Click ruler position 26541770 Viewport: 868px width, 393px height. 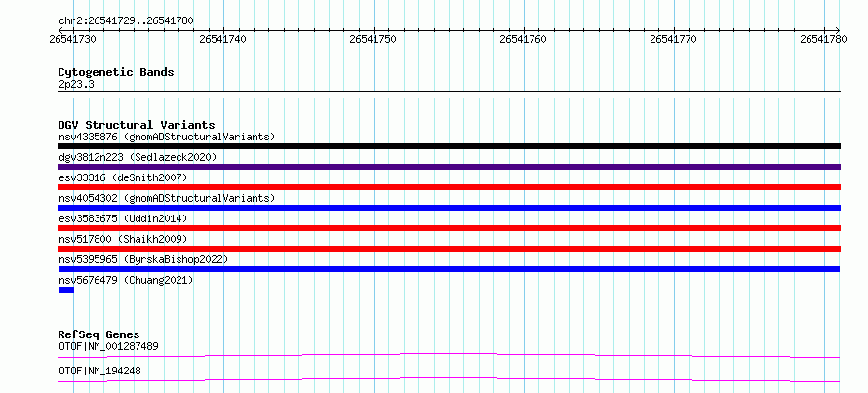[673, 39]
